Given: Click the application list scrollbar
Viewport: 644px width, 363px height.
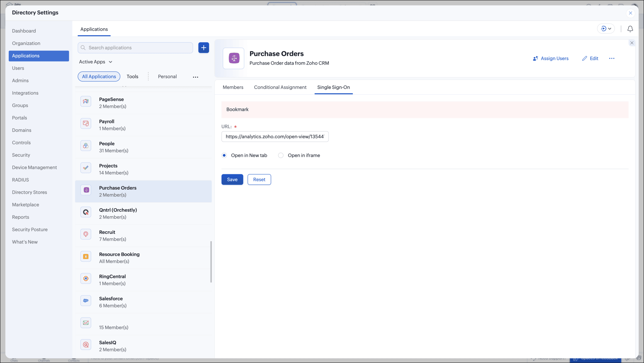Looking at the screenshot, I should click(x=211, y=262).
